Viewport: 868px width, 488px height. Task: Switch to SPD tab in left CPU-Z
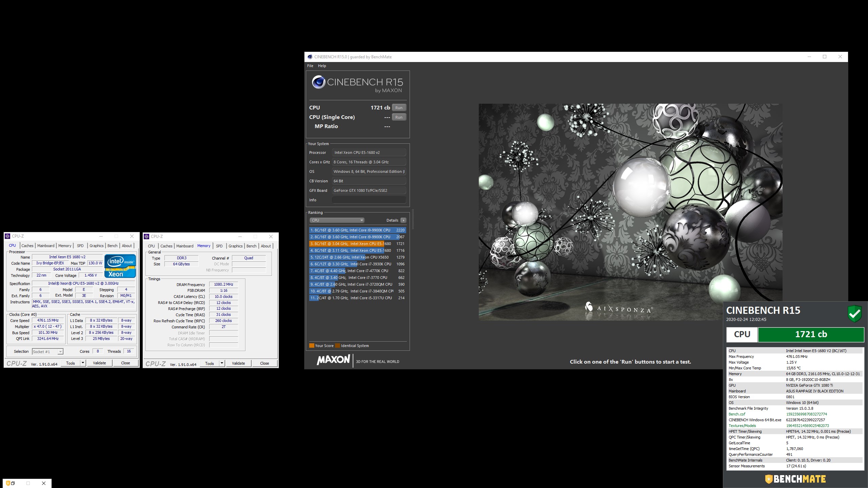tap(80, 246)
